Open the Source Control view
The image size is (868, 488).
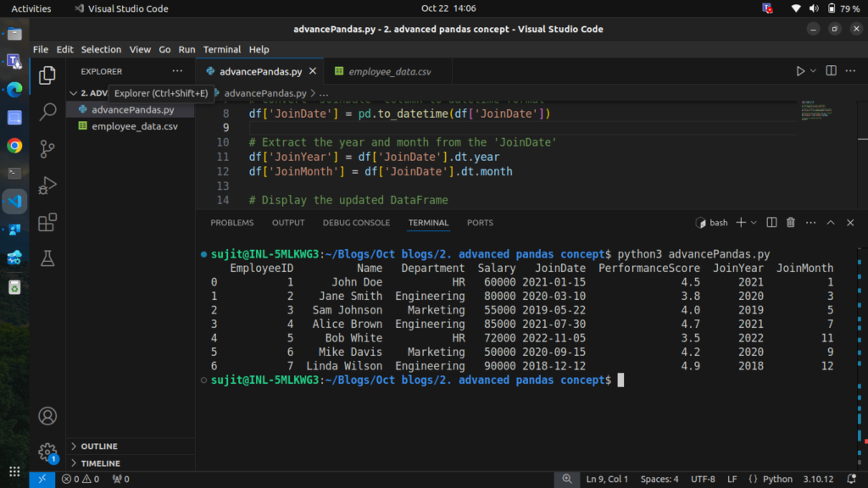[x=47, y=148]
